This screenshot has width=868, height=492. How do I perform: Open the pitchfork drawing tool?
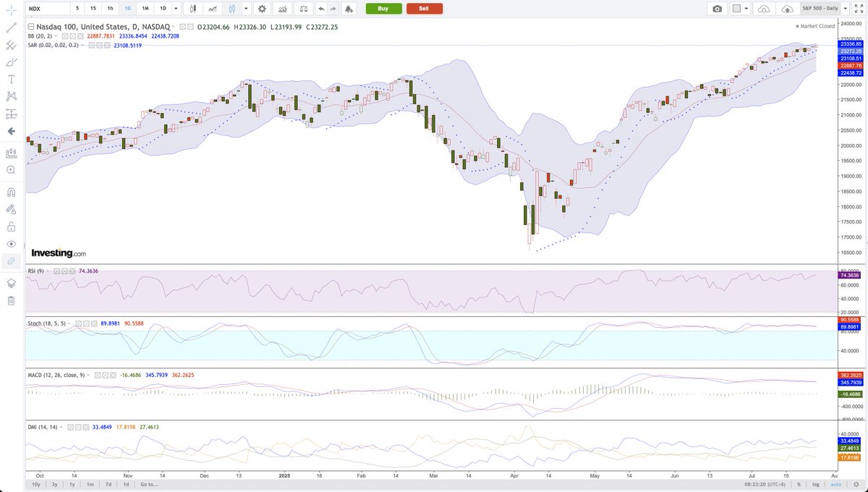11,44
